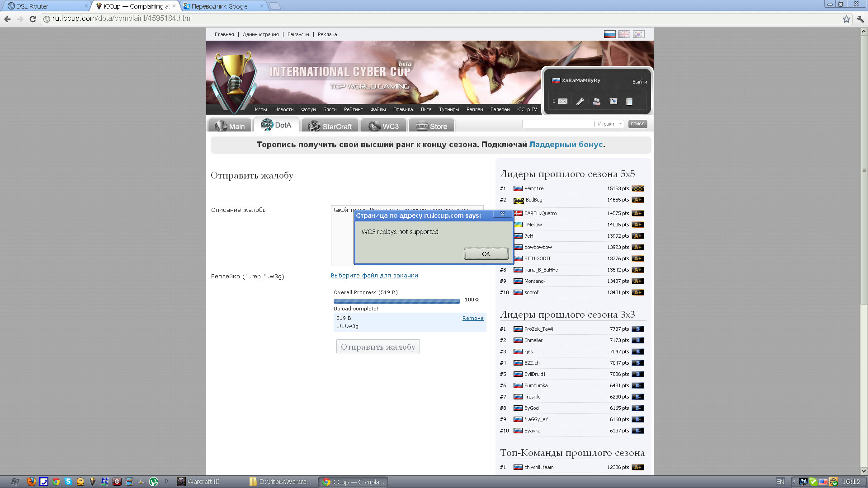Open the friends people icon
This screenshot has height=488, width=868.
point(597,101)
